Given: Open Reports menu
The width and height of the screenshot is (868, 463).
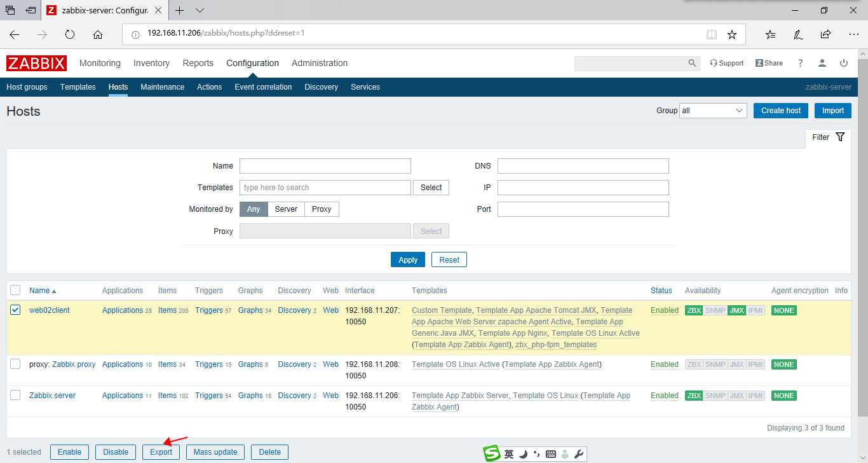Looking at the screenshot, I should tap(198, 63).
